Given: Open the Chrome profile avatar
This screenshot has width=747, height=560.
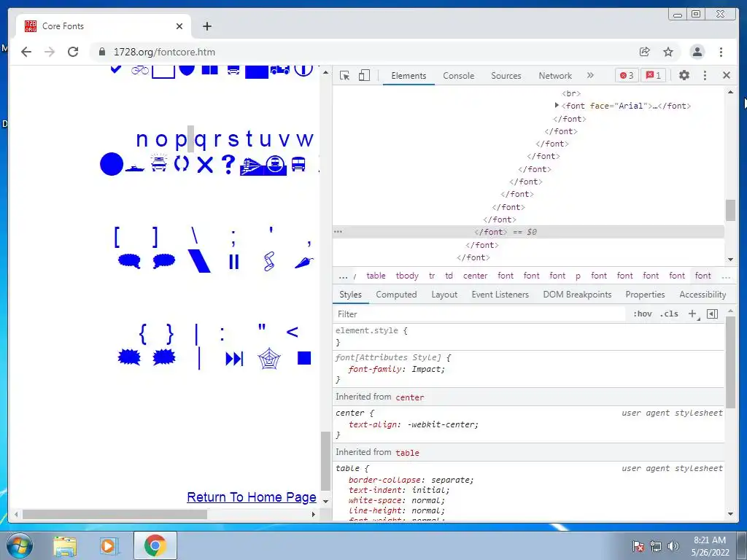Looking at the screenshot, I should click(697, 52).
